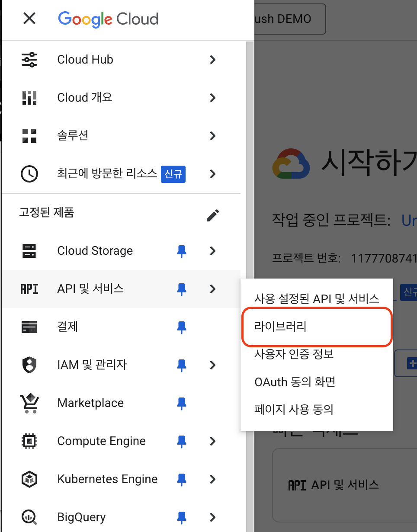Expand the Cloud Hub submenu chevron
Viewport: 417px width, 532px height.
(x=212, y=60)
